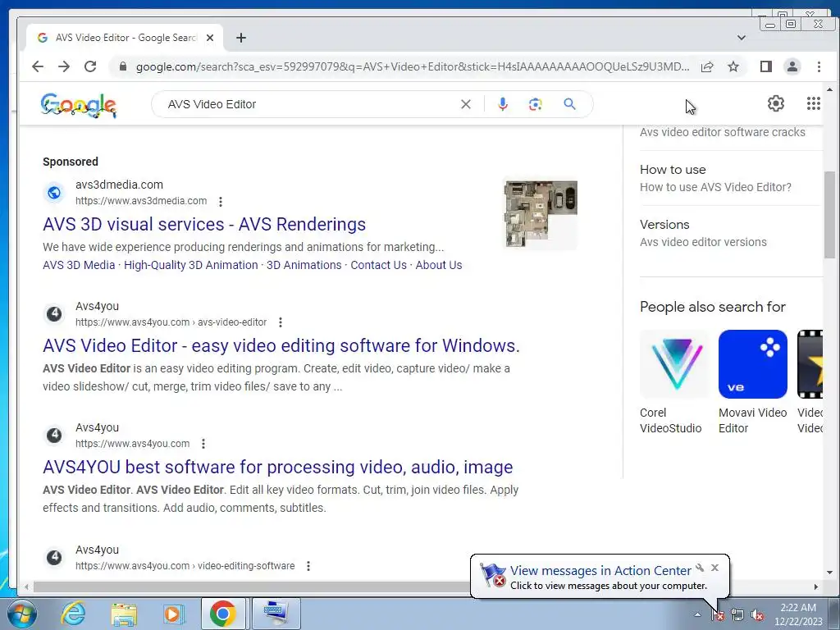Open the taskbar clock and date
840x630 pixels.
[798, 614]
